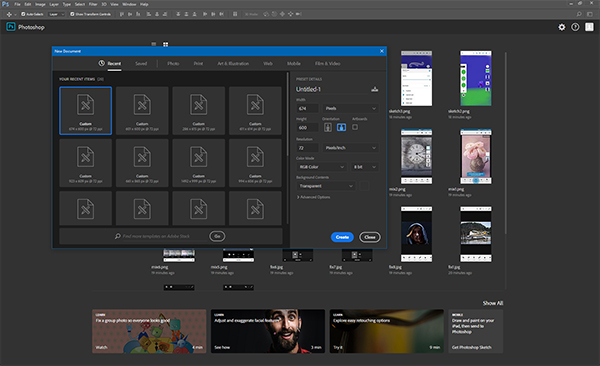Viewport: 600px width, 366px height.
Task: Click the auto-align layers icon
Action: coord(235,14)
